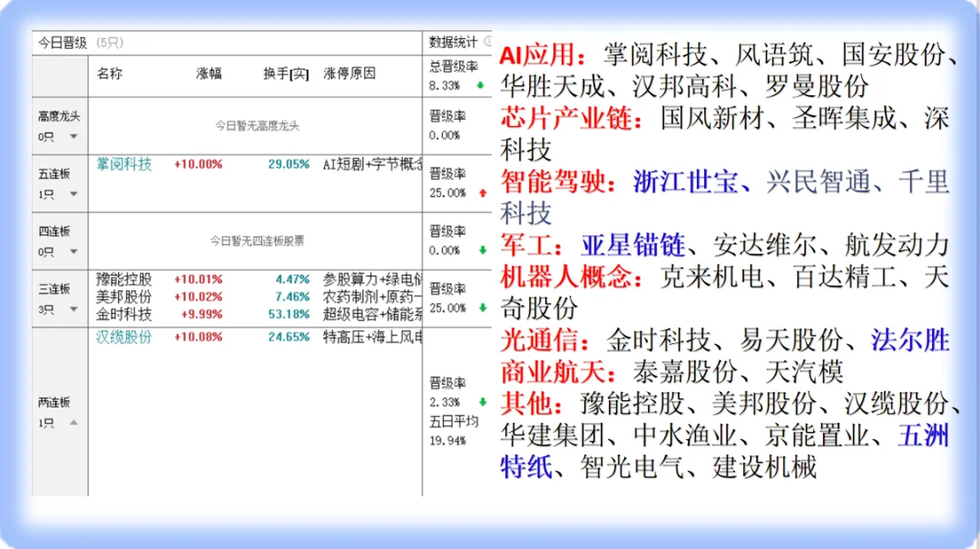Click 圣晖集成 in the 芯片产业链 list

click(845, 118)
